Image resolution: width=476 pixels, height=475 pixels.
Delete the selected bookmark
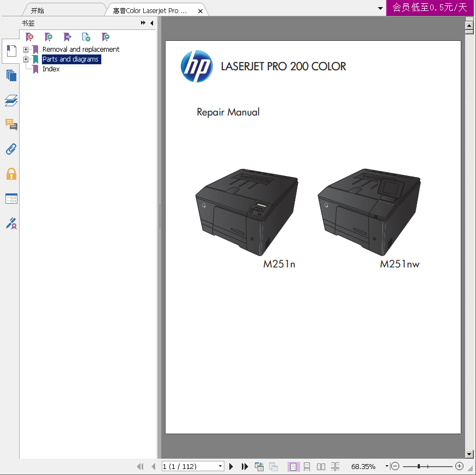click(x=29, y=37)
